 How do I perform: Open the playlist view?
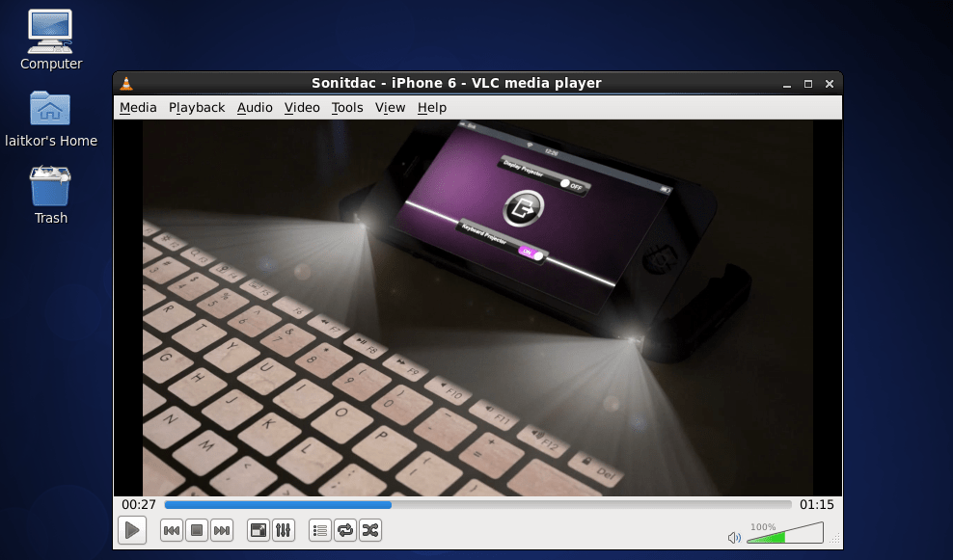click(x=319, y=530)
